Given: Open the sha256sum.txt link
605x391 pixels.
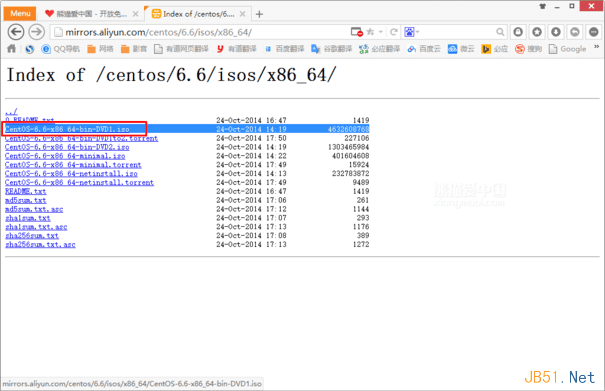Looking at the screenshot, I should tap(32, 236).
